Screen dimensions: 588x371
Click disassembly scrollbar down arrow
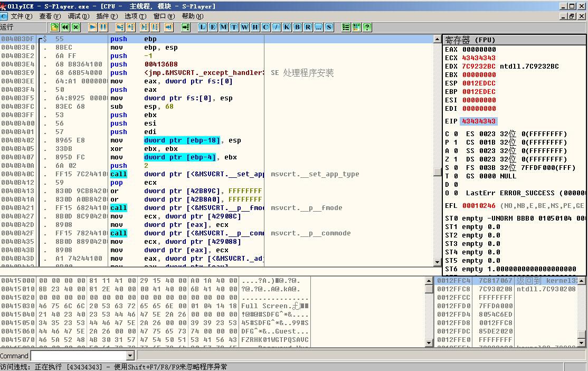click(x=437, y=262)
